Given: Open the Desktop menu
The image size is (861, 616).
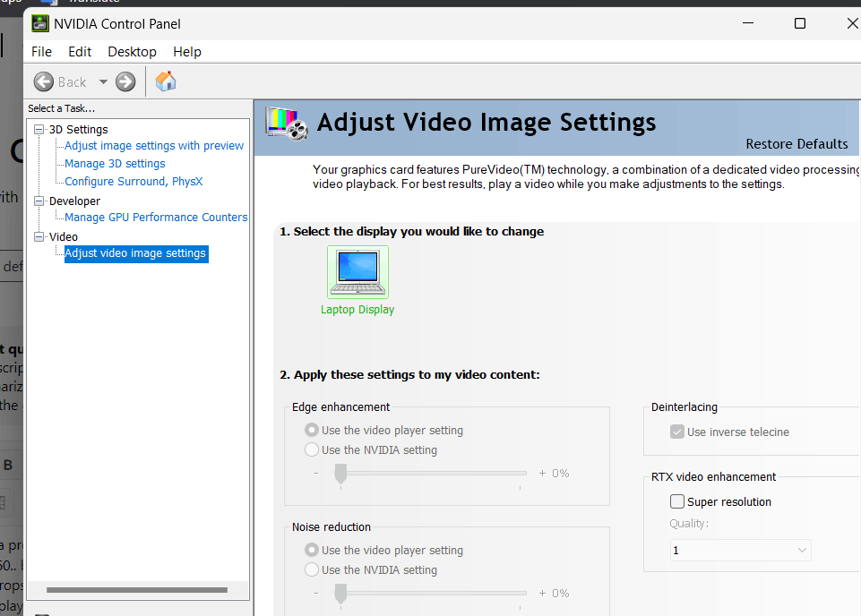Looking at the screenshot, I should tap(133, 52).
